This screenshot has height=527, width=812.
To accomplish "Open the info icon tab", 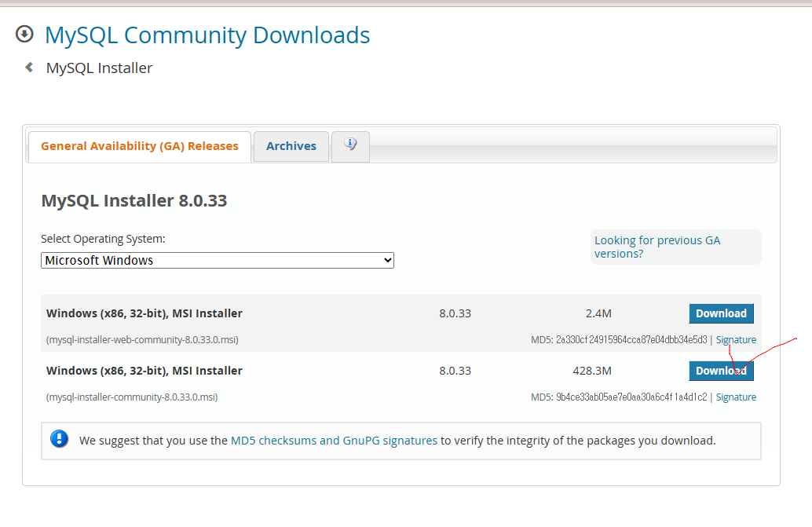I will click(350, 146).
